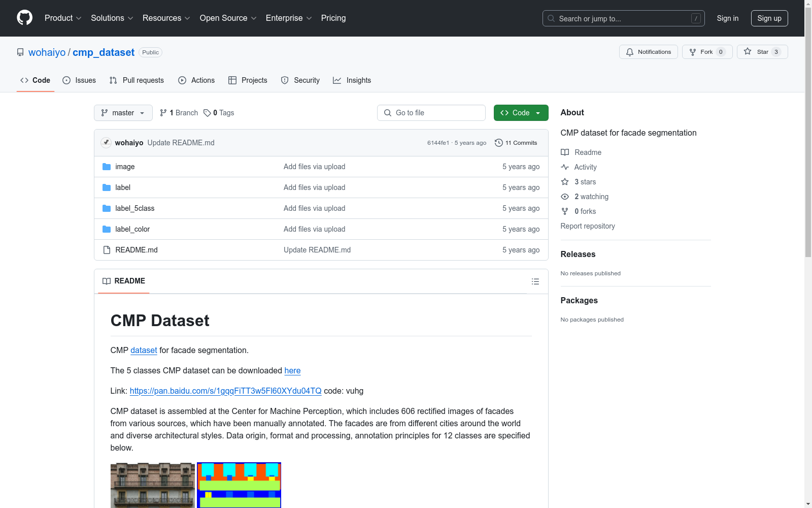Open the pan.baidu.com link
Screen dimensions: 812x508
225,391
